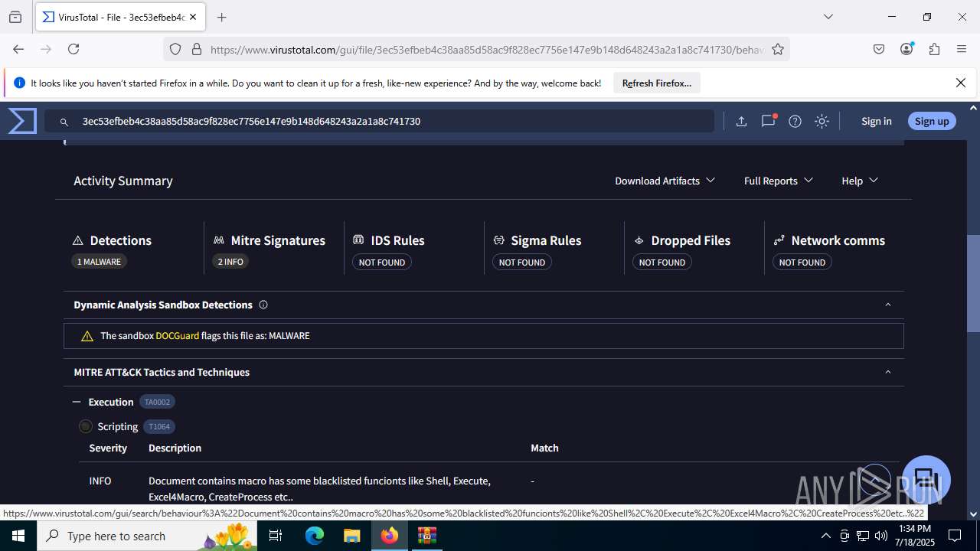Click the Windows Start button
This screenshot has height=551, width=980.
[x=18, y=536]
